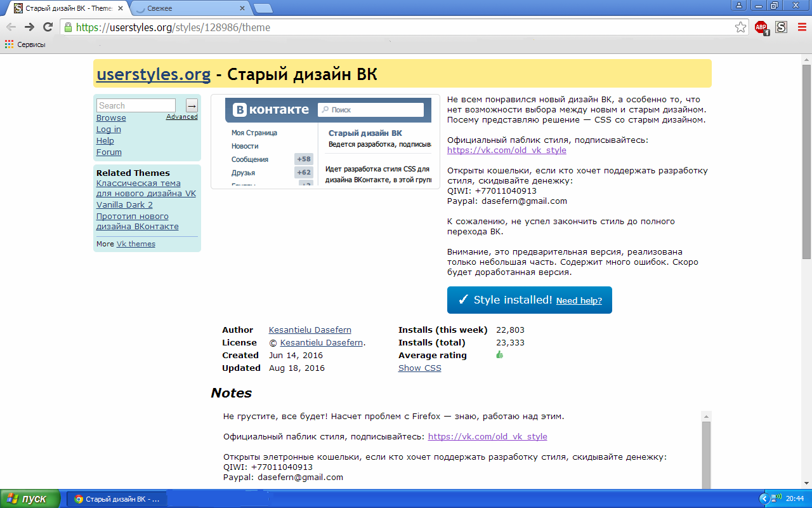
Task: Open Stylish extension S icon
Action: [x=781, y=27]
